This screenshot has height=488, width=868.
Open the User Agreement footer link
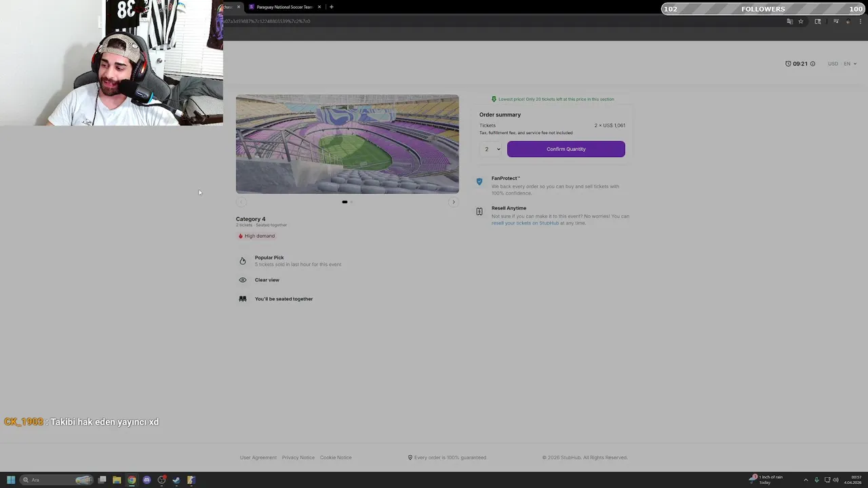pos(258,457)
